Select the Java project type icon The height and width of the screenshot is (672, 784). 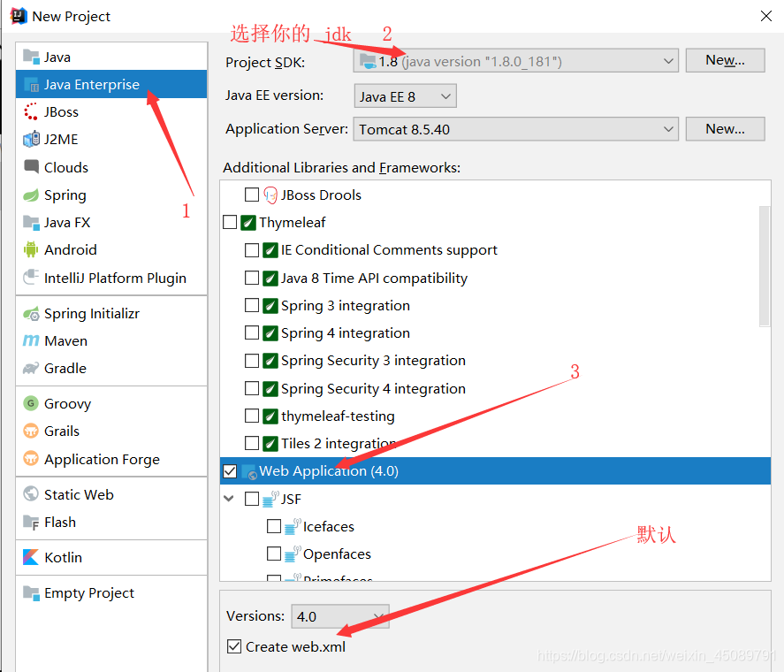[31, 57]
